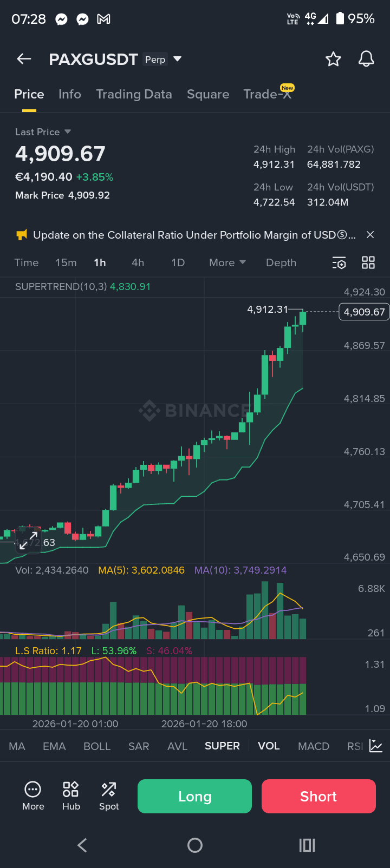Tap the Android home navigation button
The image size is (390, 868).
[195, 845]
